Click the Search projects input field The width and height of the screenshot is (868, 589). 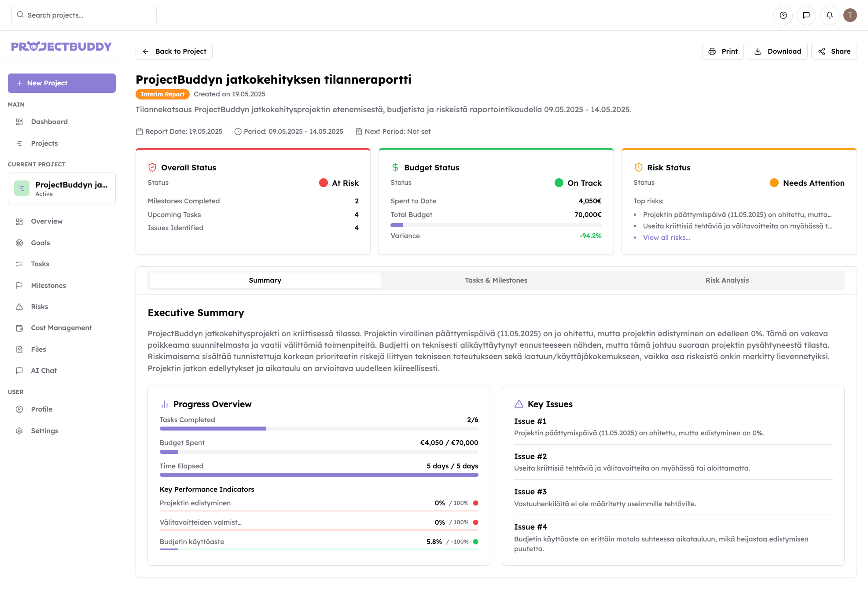point(84,15)
